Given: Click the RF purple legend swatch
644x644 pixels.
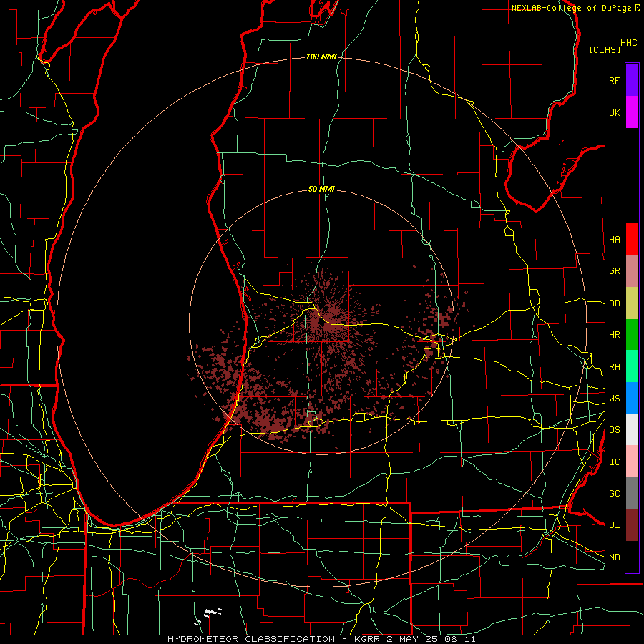Looking at the screenshot, I should tap(632, 80).
